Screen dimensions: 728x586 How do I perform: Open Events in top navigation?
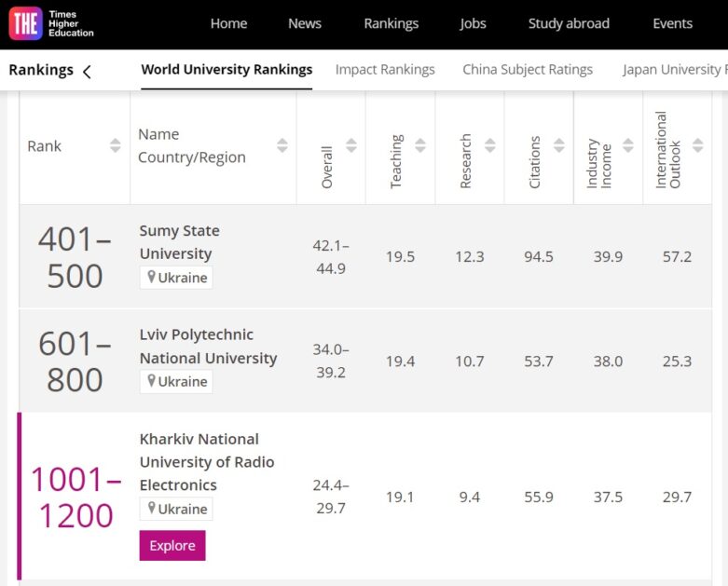pyautogui.click(x=672, y=23)
